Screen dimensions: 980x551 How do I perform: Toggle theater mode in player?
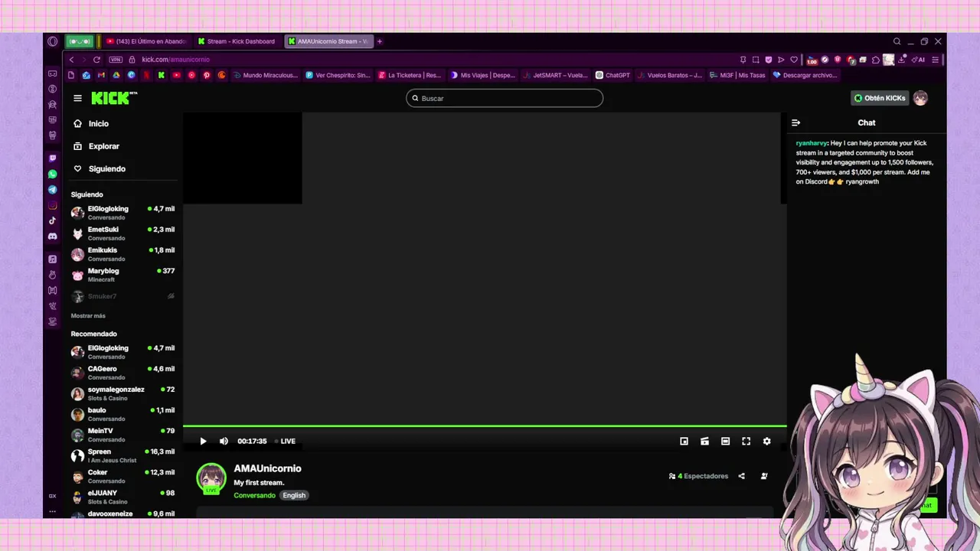point(725,441)
